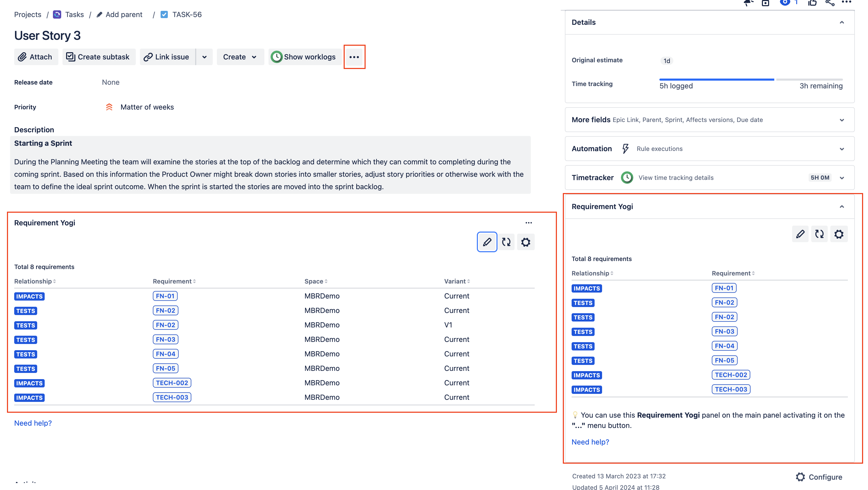Vote for the issue with thumbs up icon
The height and width of the screenshot is (490, 868).
pyautogui.click(x=813, y=3)
